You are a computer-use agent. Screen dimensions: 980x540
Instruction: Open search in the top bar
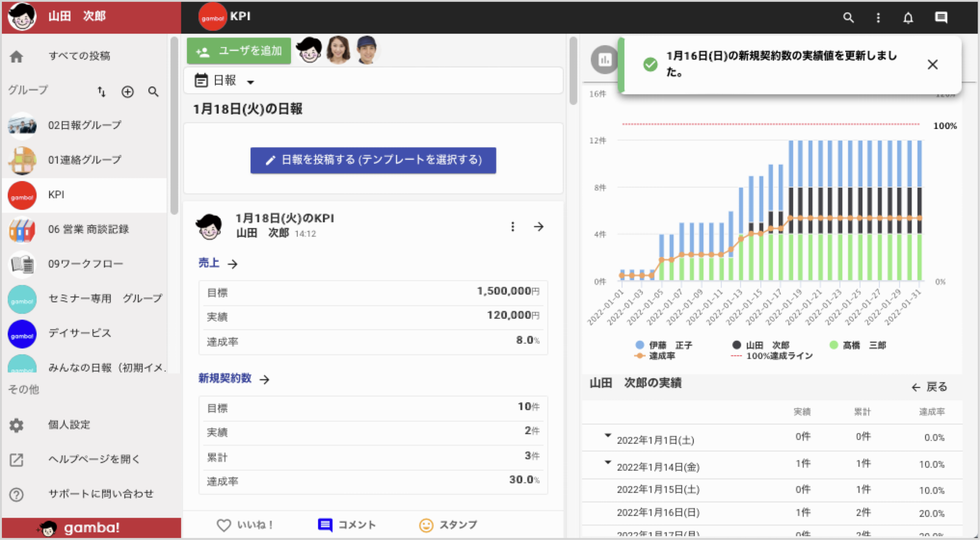click(x=848, y=18)
